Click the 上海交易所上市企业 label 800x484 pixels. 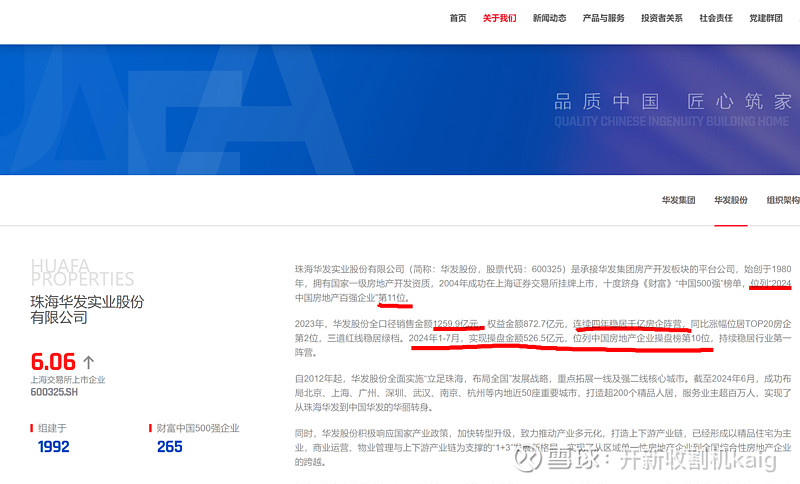click(68, 379)
